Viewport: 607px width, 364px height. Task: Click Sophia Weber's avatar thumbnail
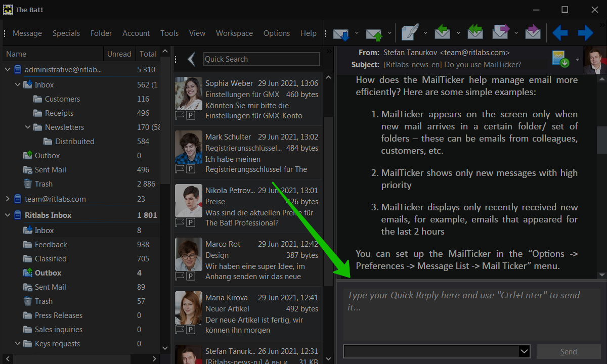(x=189, y=93)
